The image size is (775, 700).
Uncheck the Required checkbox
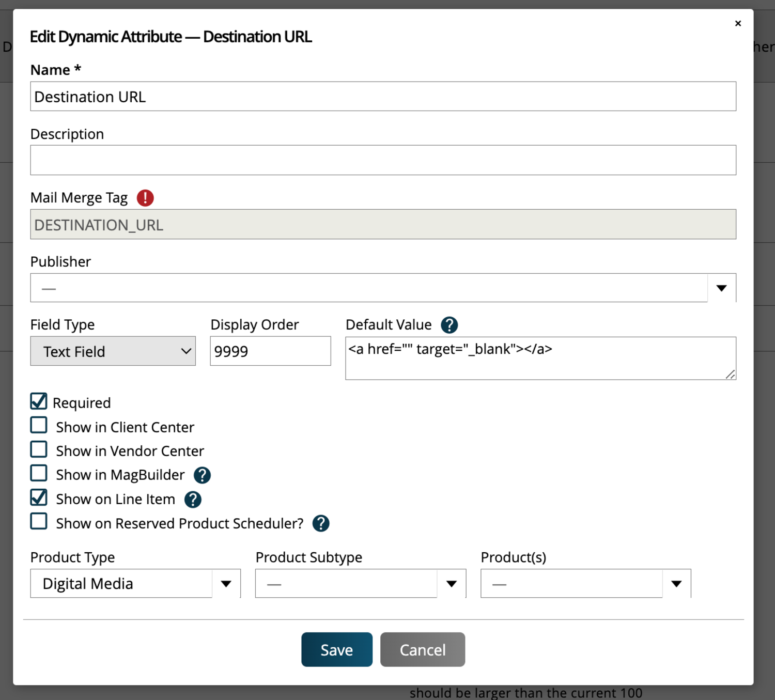39,401
